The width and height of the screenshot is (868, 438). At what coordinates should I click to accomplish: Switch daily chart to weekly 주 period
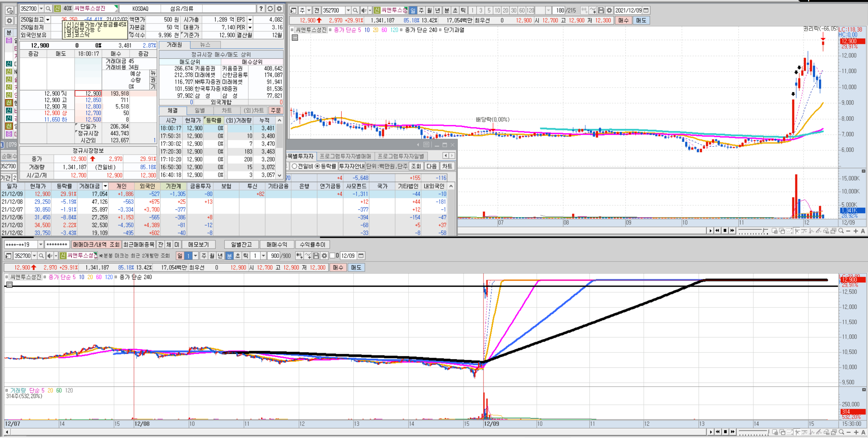tap(421, 10)
